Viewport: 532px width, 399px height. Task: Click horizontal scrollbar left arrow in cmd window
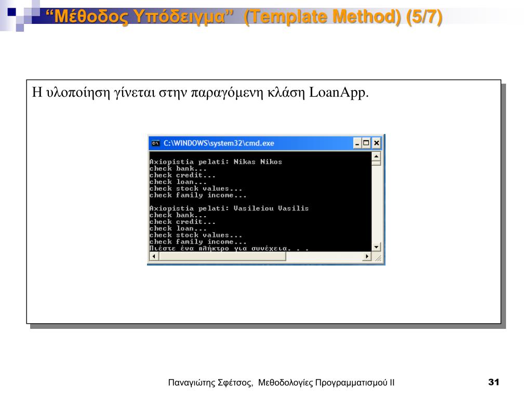pyautogui.click(x=154, y=257)
